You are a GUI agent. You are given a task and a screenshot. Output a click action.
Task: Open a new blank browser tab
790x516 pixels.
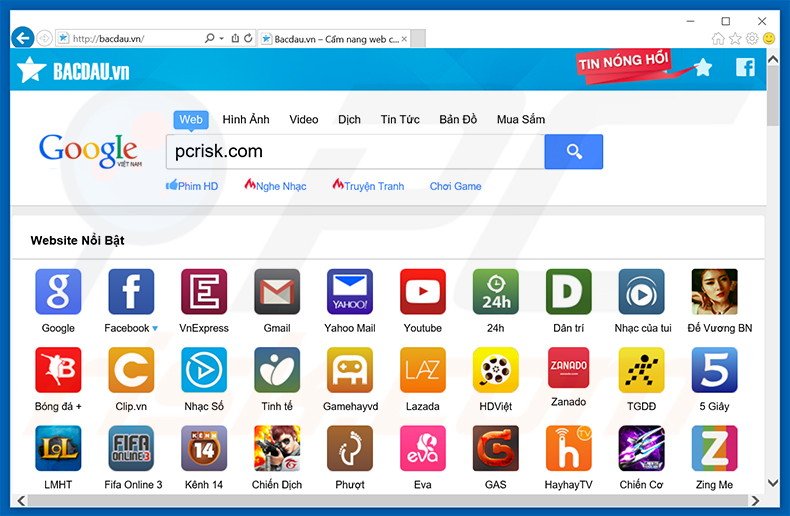pos(418,39)
